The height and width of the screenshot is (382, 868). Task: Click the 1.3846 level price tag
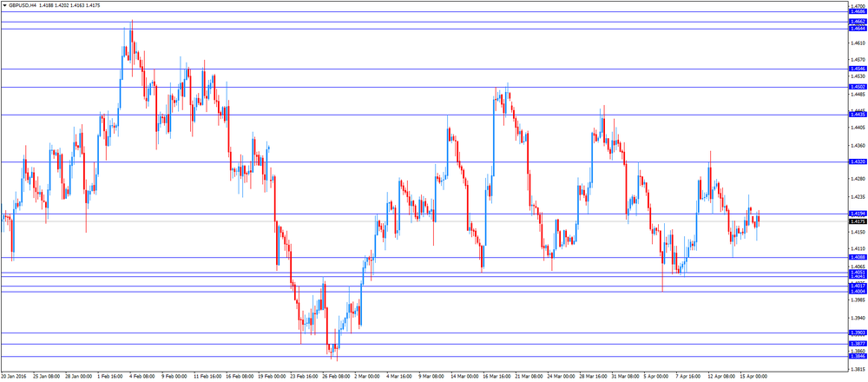tap(858, 357)
